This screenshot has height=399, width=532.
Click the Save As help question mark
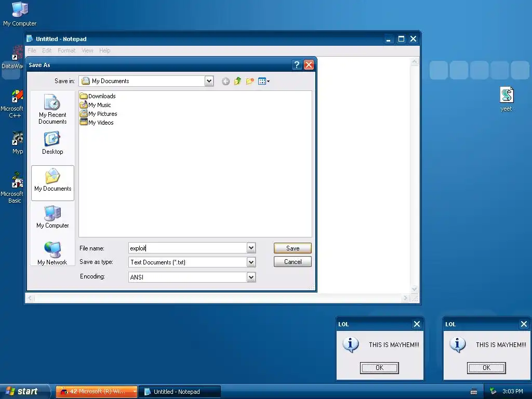297,65
